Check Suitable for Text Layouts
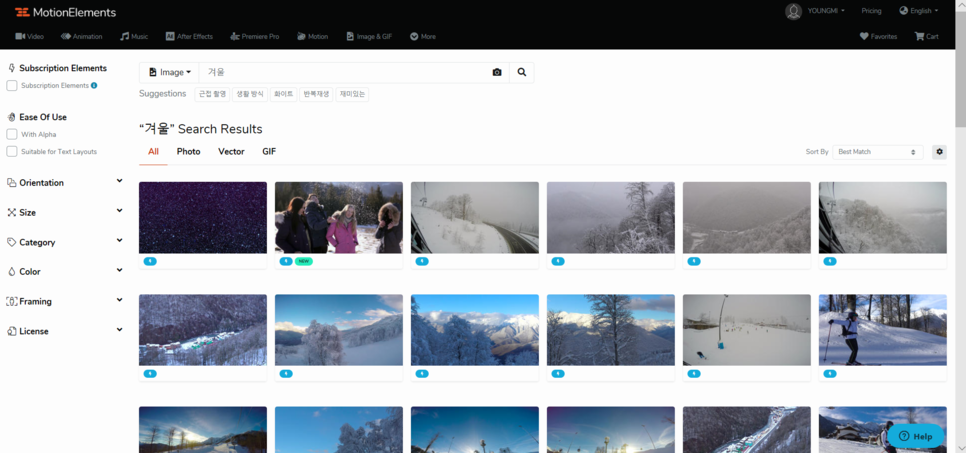The width and height of the screenshot is (966, 453). pyautogui.click(x=12, y=152)
